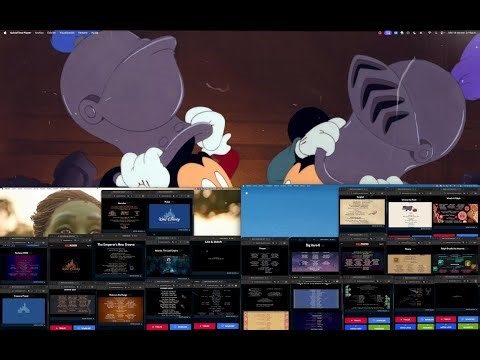Click blue button left of Home on the Range
The height and width of the screenshot is (360, 480).
[84, 328]
